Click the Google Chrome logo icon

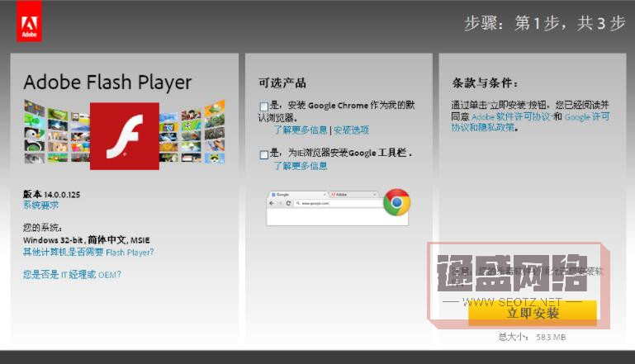pyautogui.click(x=396, y=201)
